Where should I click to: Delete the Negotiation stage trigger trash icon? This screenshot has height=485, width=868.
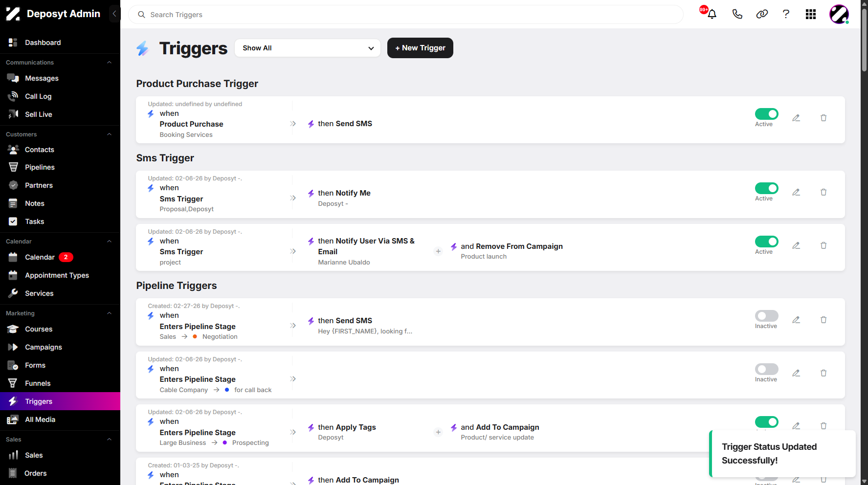point(823,320)
